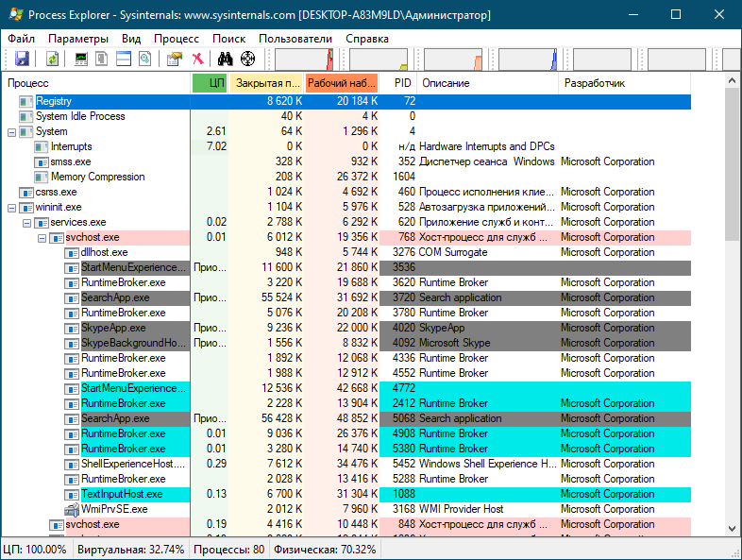Click the orange physical memory mini graph

pyautogui.click(x=453, y=59)
